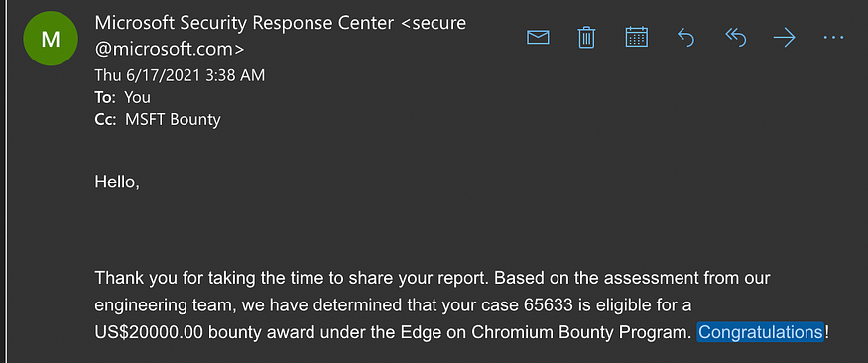Reply all using double arrow icon
Screen dimensions: 868x363
(735, 38)
